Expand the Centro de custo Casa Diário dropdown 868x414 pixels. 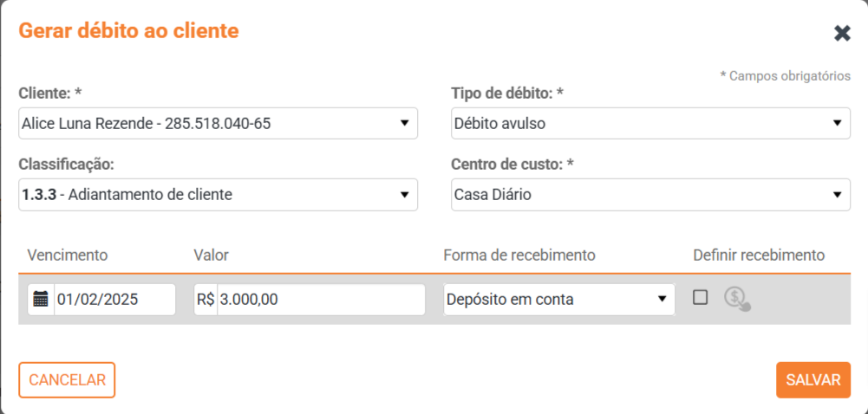click(x=650, y=195)
